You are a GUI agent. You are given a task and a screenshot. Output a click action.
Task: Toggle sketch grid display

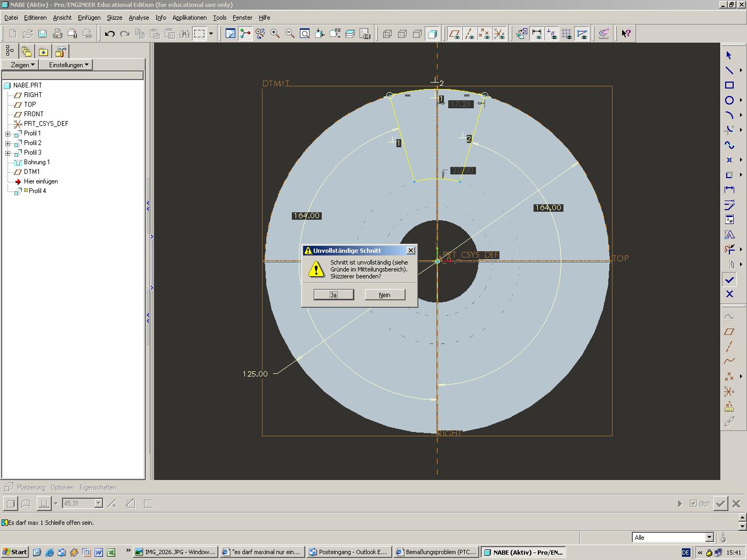click(567, 34)
